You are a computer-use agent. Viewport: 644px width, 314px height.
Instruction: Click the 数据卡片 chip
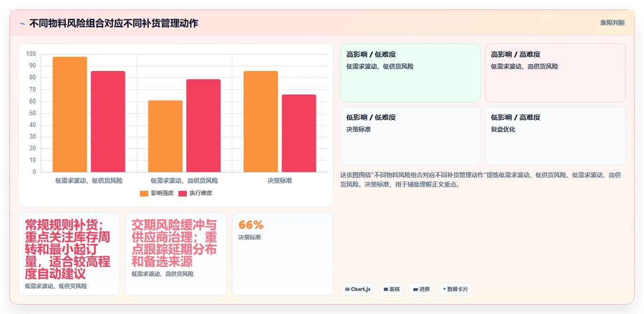point(455,289)
